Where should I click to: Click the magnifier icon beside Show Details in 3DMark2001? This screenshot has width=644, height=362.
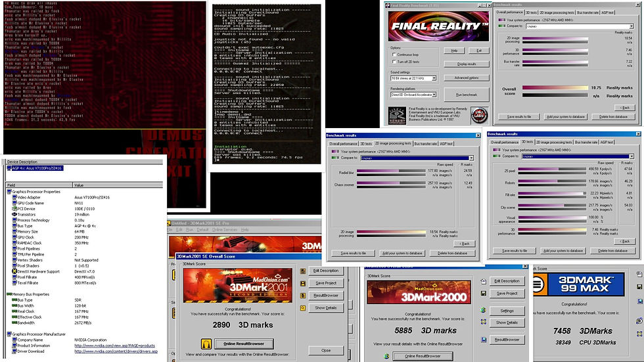(303, 308)
